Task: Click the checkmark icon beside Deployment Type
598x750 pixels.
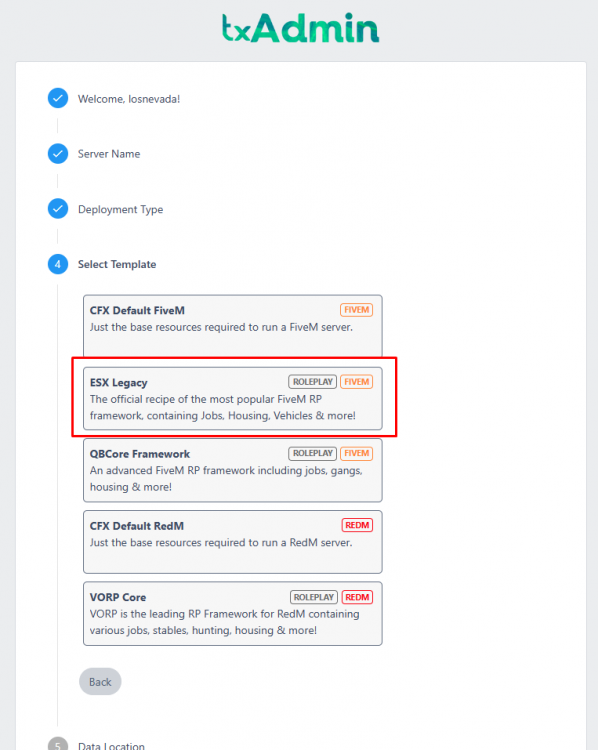Action: click(58, 209)
